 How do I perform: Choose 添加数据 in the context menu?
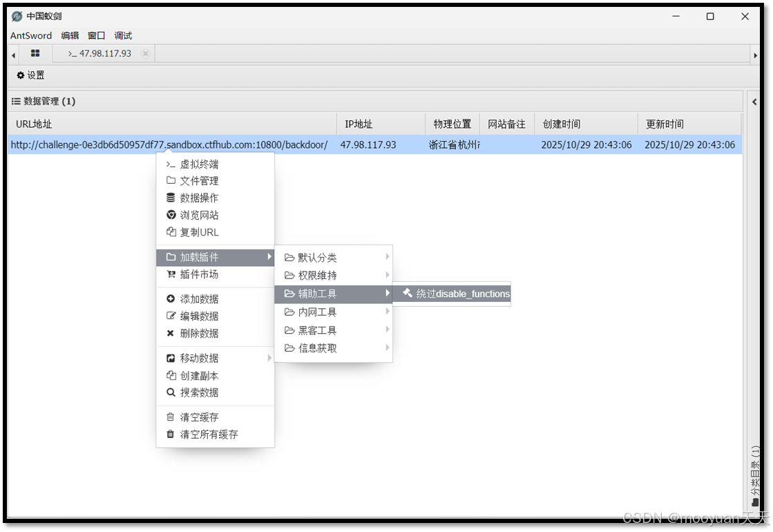[x=215, y=299]
